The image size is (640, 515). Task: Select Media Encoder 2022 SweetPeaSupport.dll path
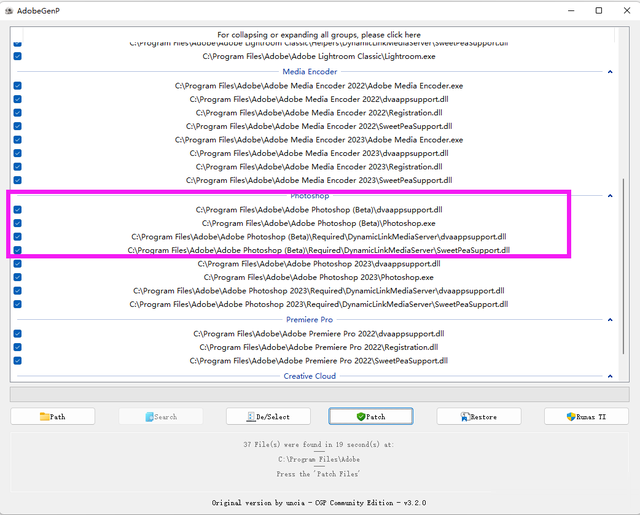pyautogui.click(x=319, y=126)
